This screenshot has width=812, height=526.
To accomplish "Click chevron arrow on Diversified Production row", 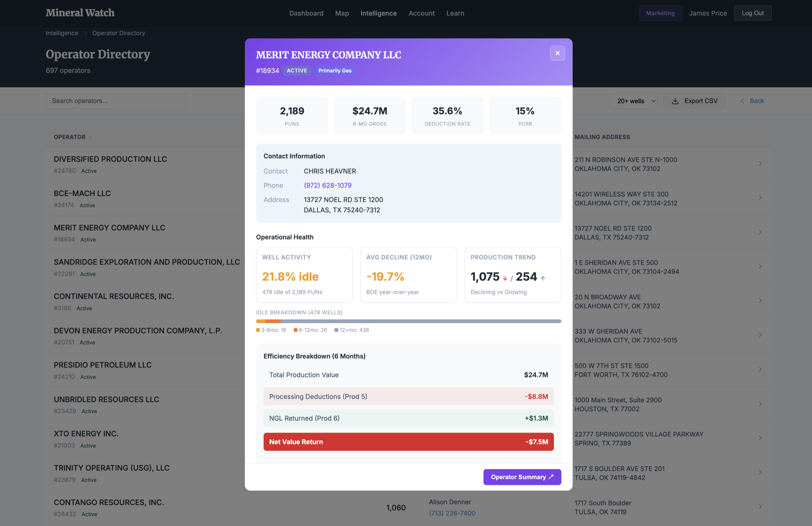I will (x=760, y=164).
